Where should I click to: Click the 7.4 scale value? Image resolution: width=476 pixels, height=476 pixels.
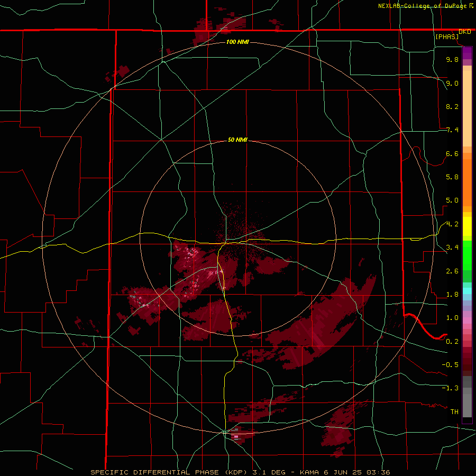[x=452, y=130]
